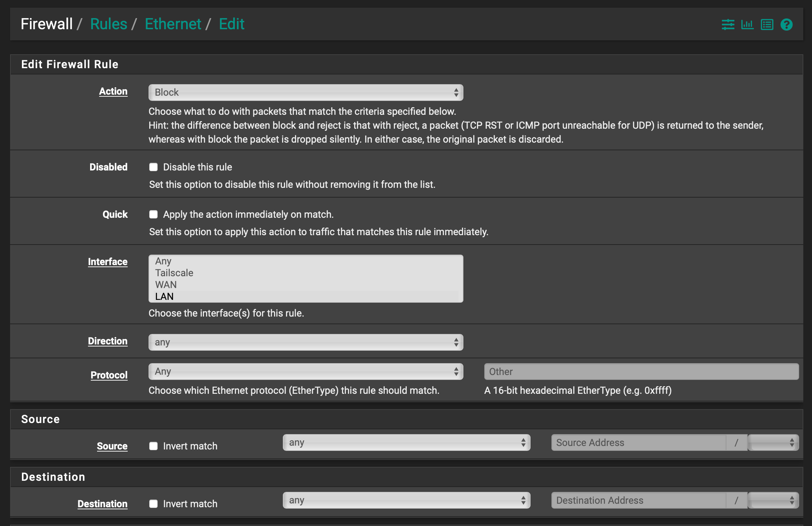Select WAN in the Interface list
Viewport: 812px width, 526px height.
(166, 285)
